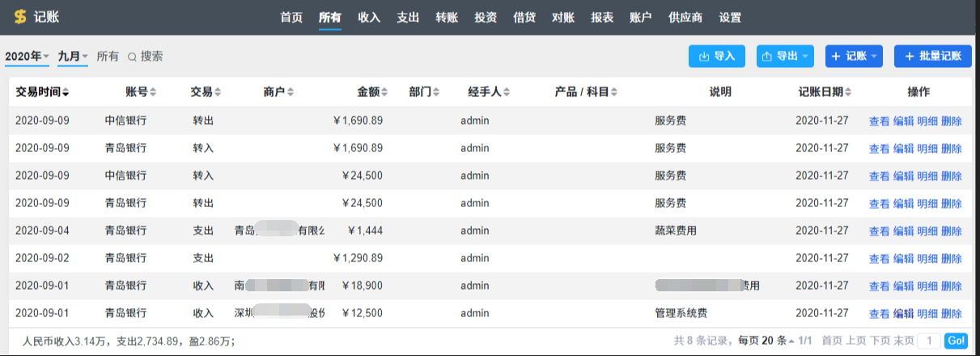Click the search magnifier icon
The image size is (980, 356).
[x=132, y=57]
